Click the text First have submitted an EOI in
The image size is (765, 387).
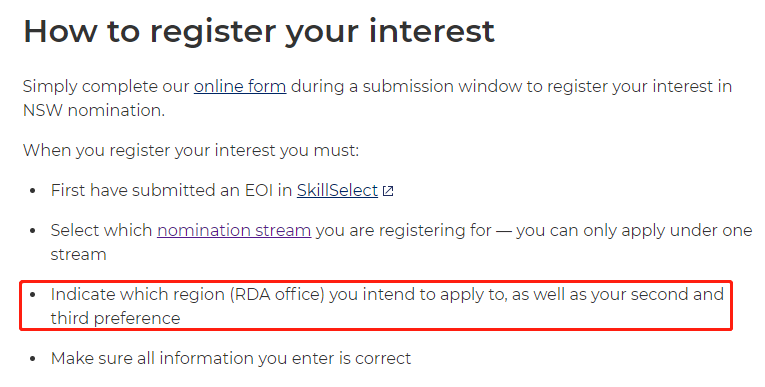[x=171, y=190]
